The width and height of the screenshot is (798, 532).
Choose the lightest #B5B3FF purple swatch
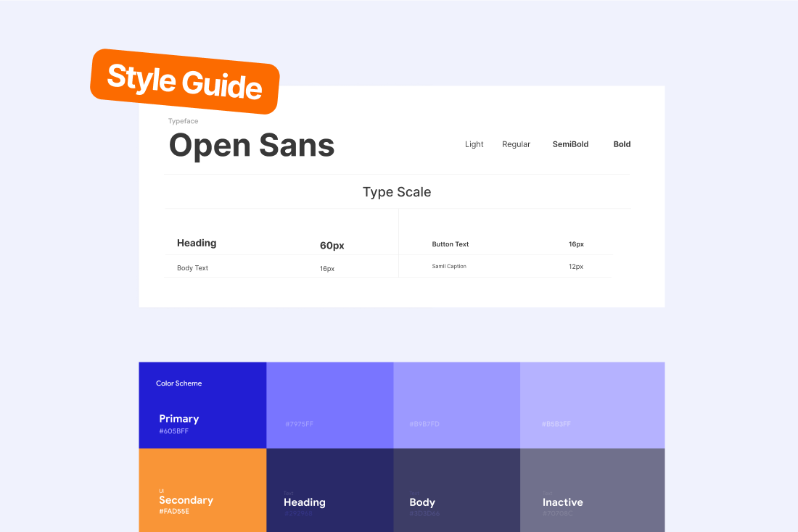pyautogui.click(x=592, y=405)
